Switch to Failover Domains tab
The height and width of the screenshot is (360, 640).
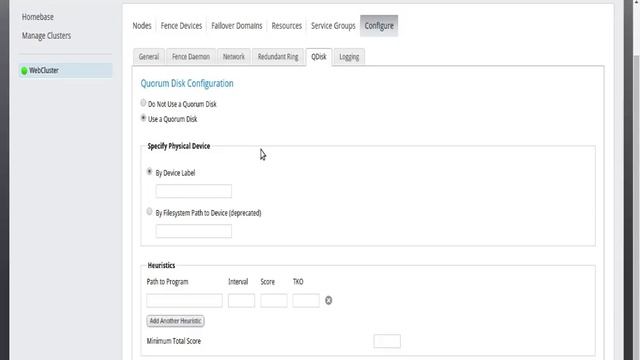tap(237, 26)
